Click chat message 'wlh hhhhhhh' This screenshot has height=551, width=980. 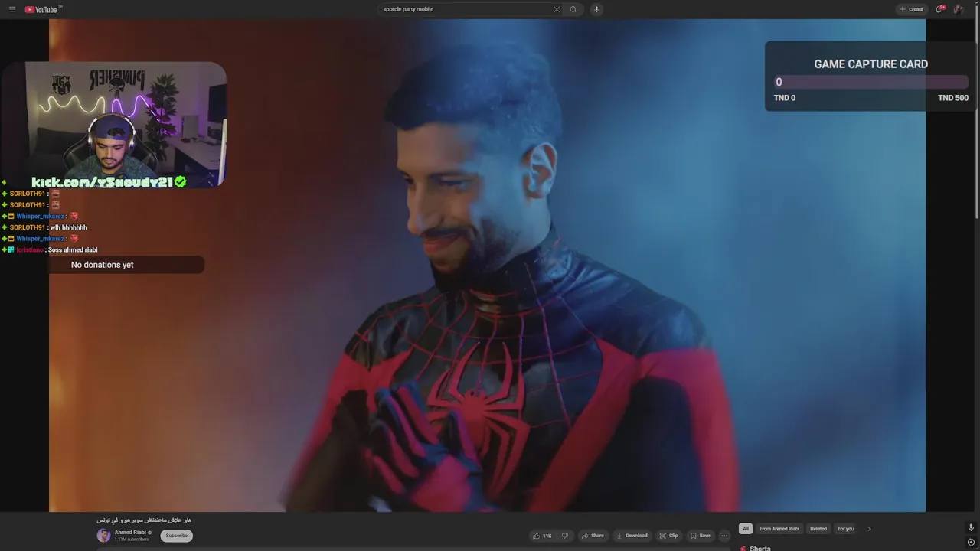click(69, 227)
